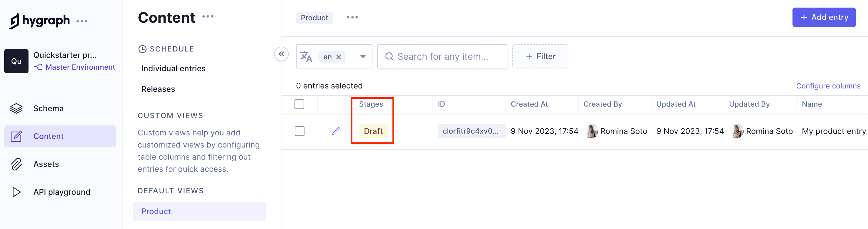Select the checkbox for My product entry row

click(x=300, y=131)
